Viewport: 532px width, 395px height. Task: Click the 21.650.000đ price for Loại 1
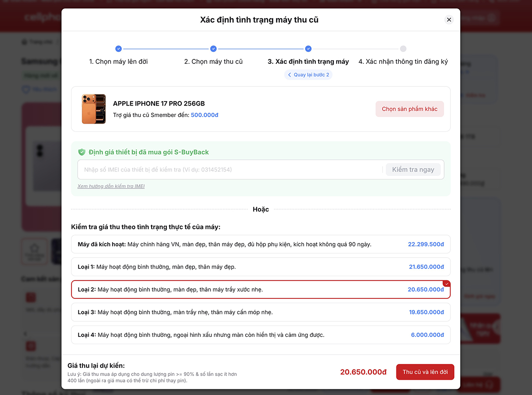[x=426, y=267]
